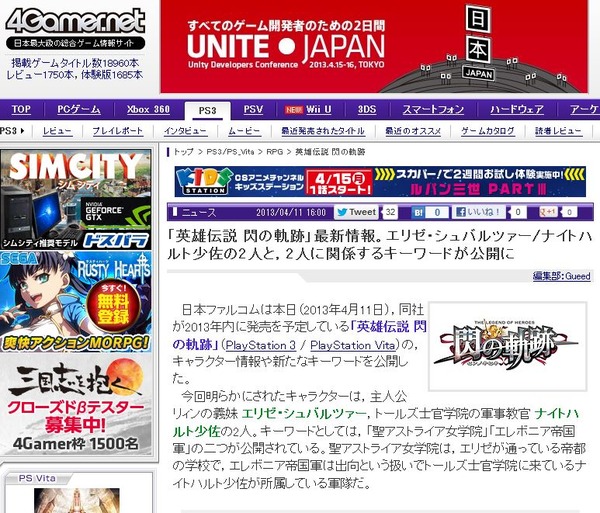The height and width of the screenshot is (513, 600).
Task: Open the PlayStation Vita link in article
Action: point(352,345)
